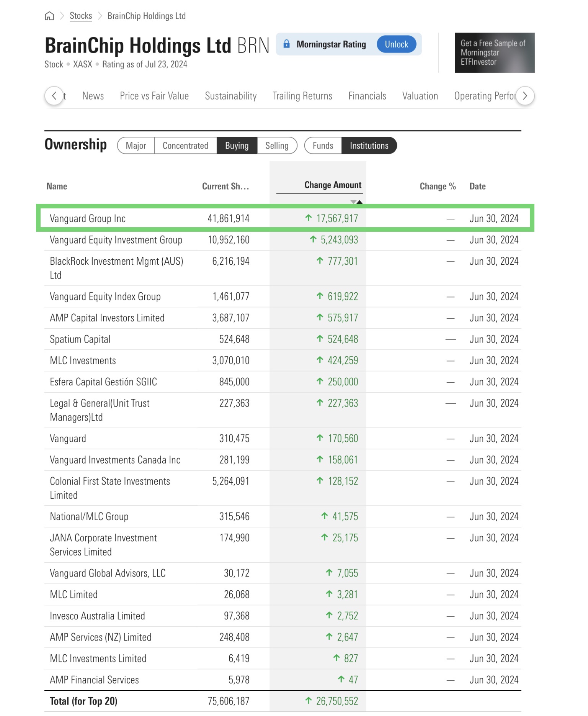Screen dimensions: 588x716
Task: Click the up arrow beside 128,152
Action: [x=320, y=481]
